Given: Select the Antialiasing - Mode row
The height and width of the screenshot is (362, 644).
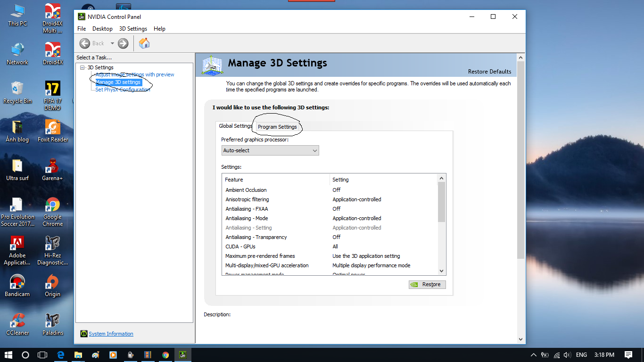Looking at the screenshot, I should (x=330, y=218).
